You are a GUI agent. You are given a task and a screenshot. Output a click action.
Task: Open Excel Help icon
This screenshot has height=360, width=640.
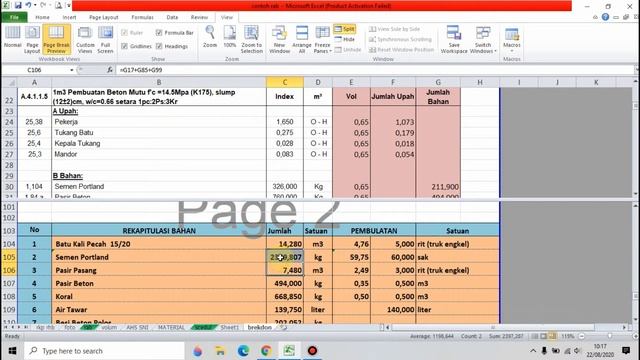(x=605, y=17)
